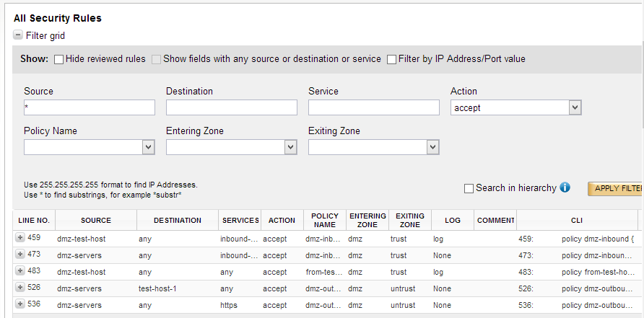
Task: Expand rule row 536
Action: click(x=19, y=305)
